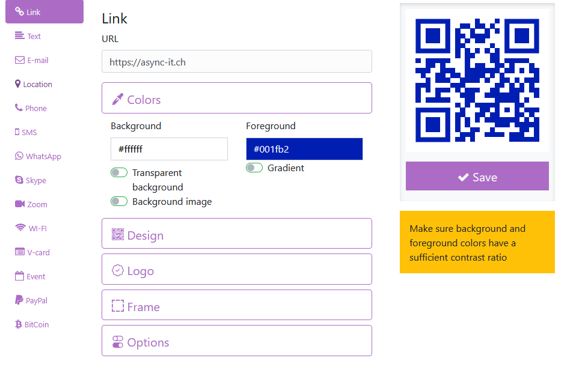Click the BitCoin sidebar icon
This screenshot has width=588, height=385.
pyautogui.click(x=19, y=324)
